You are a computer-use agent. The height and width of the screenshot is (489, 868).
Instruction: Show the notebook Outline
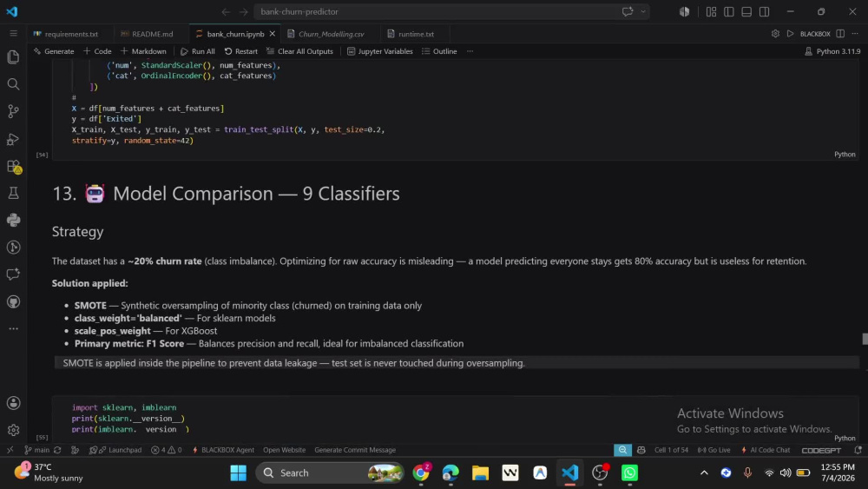439,51
